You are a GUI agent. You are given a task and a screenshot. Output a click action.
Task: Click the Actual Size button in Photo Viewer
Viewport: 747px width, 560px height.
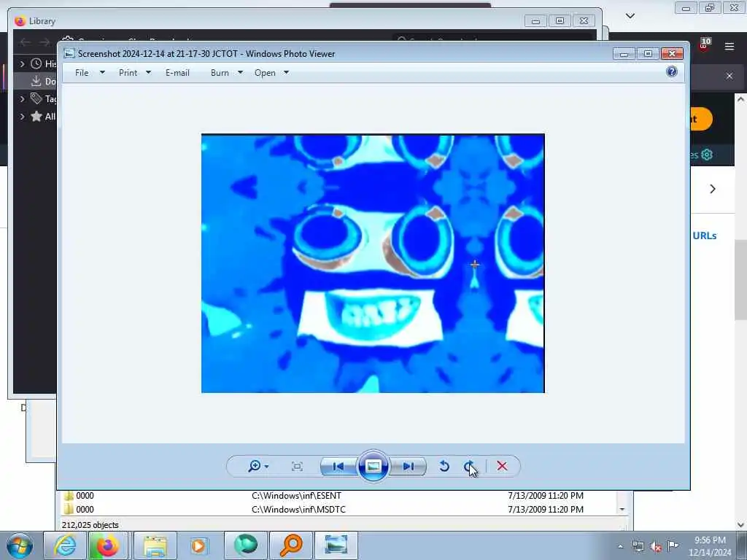297,466
